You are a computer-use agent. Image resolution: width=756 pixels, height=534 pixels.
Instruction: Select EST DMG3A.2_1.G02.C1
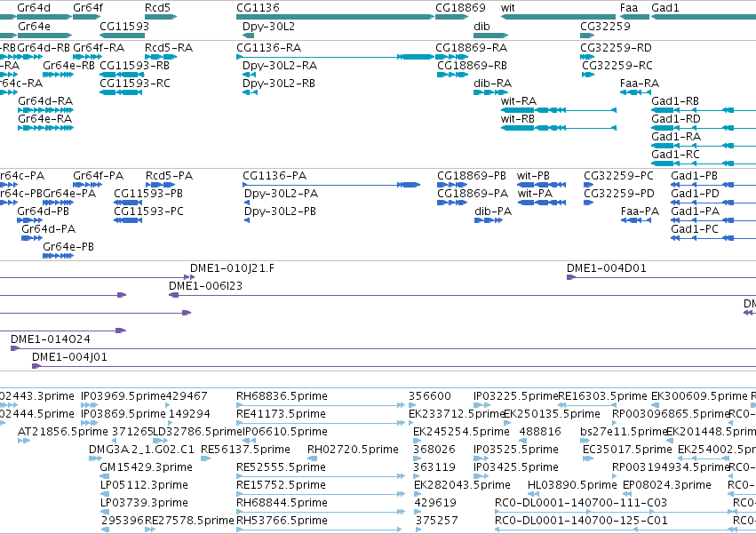[141, 450]
